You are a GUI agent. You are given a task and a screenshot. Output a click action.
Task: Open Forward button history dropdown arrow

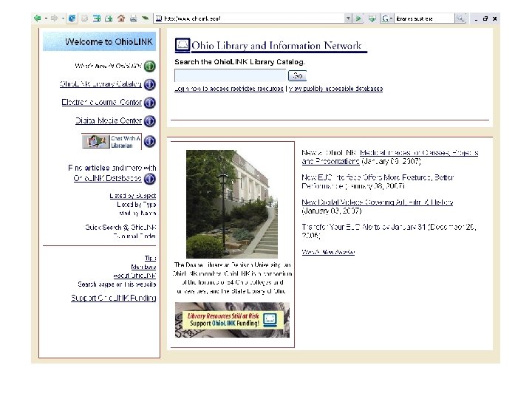point(63,18)
